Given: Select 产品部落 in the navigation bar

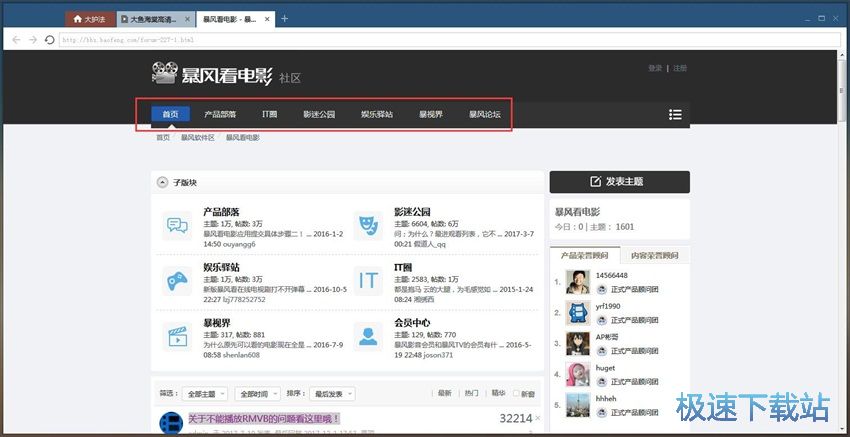Looking at the screenshot, I should pos(220,114).
